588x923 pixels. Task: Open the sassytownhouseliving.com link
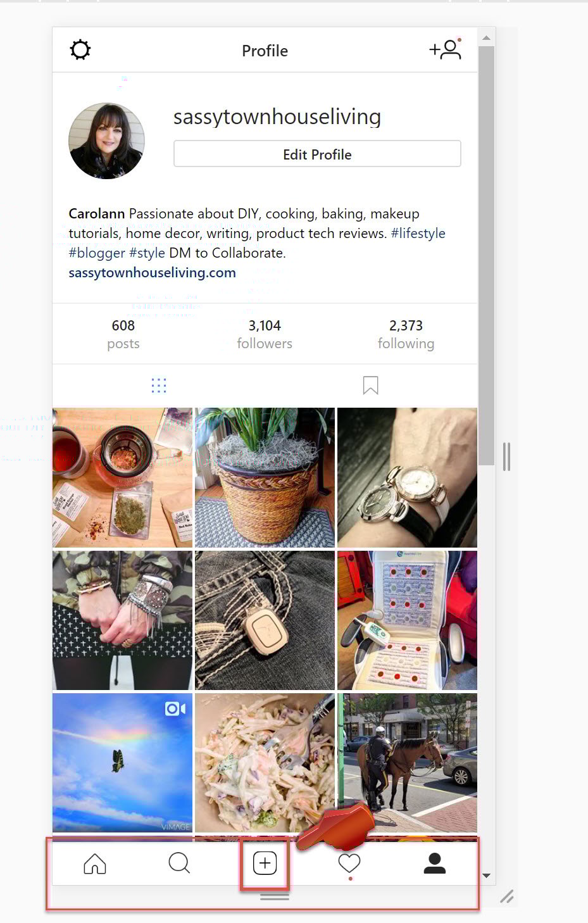153,273
